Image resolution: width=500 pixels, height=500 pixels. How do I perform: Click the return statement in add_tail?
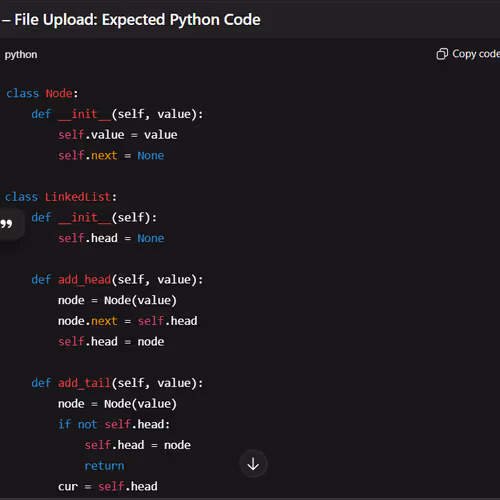[x=104, y=465]
